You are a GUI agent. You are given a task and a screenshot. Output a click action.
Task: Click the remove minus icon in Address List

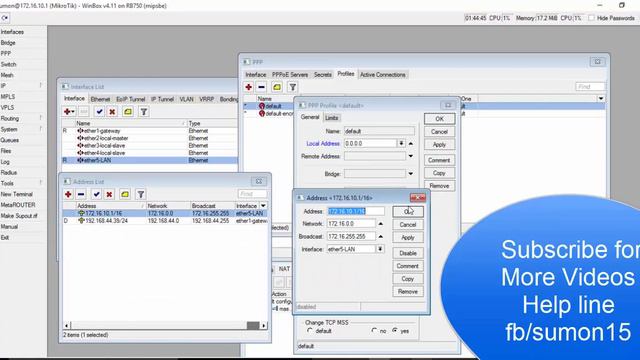pyautogui.click(x=81, y=194)
